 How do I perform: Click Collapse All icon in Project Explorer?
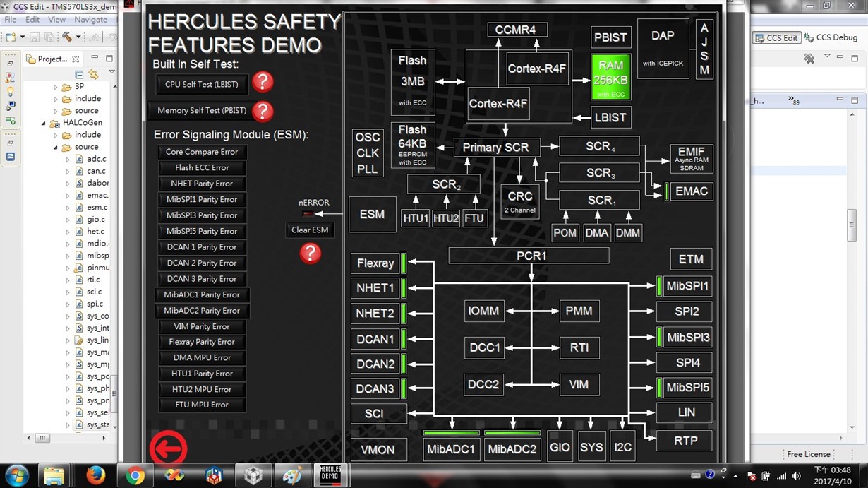coord(79,74)
